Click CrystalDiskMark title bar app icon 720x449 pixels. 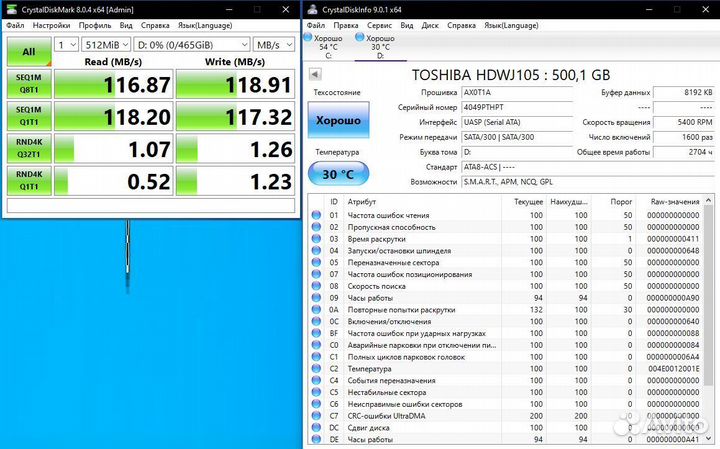[12, 9]
